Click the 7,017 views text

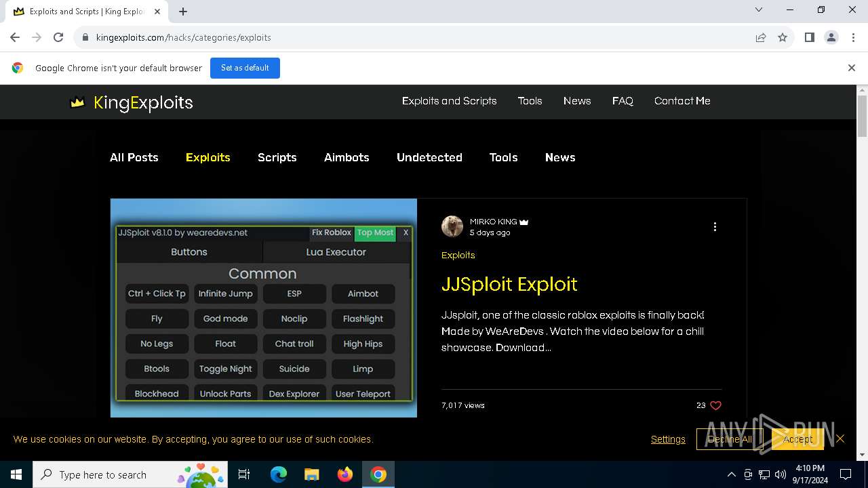(463, 405)
